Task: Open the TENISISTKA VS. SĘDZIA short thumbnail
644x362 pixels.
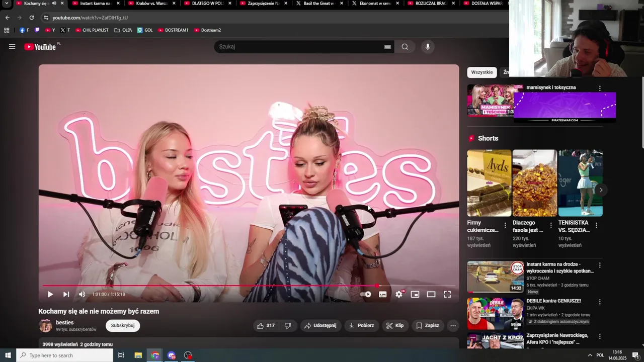Action: (581, 183)
